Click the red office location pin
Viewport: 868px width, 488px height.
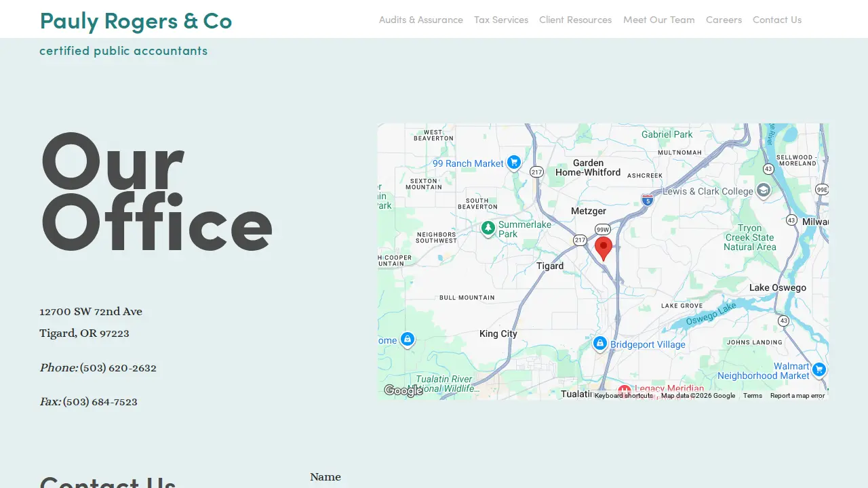tap(604, 249)
